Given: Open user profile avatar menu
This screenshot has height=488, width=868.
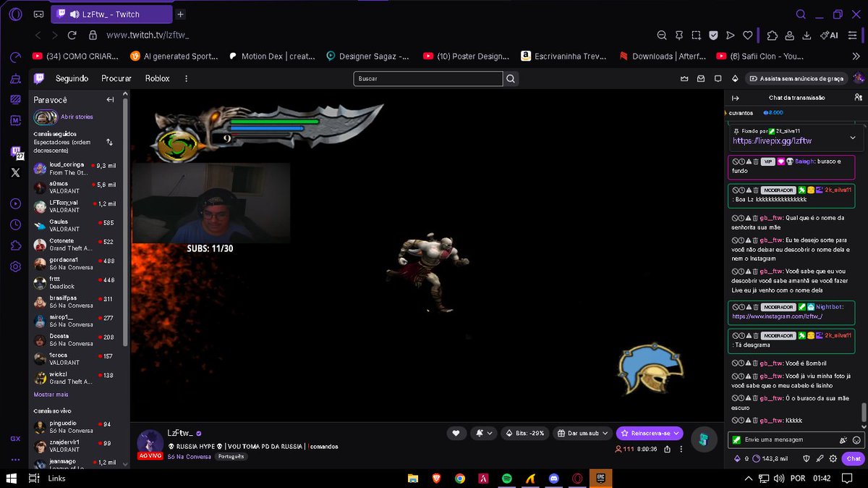Looking at the screenshot, I should 858,78.
